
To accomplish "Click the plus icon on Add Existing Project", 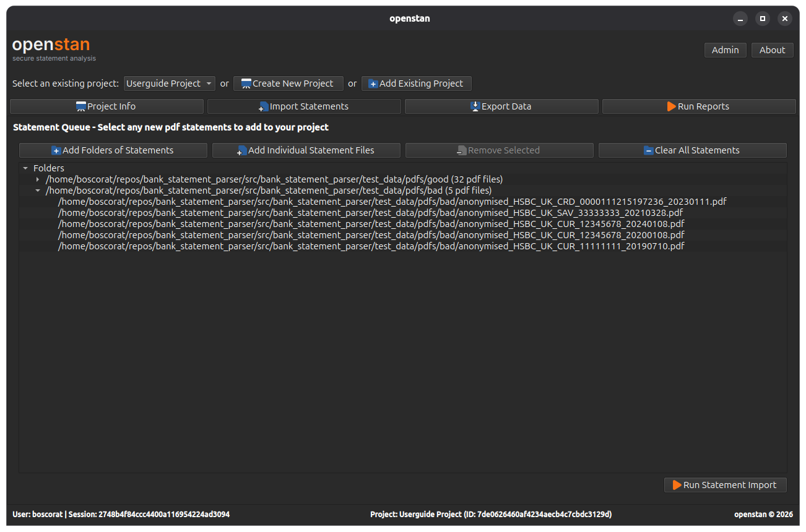I will click(x=373, y=84).
